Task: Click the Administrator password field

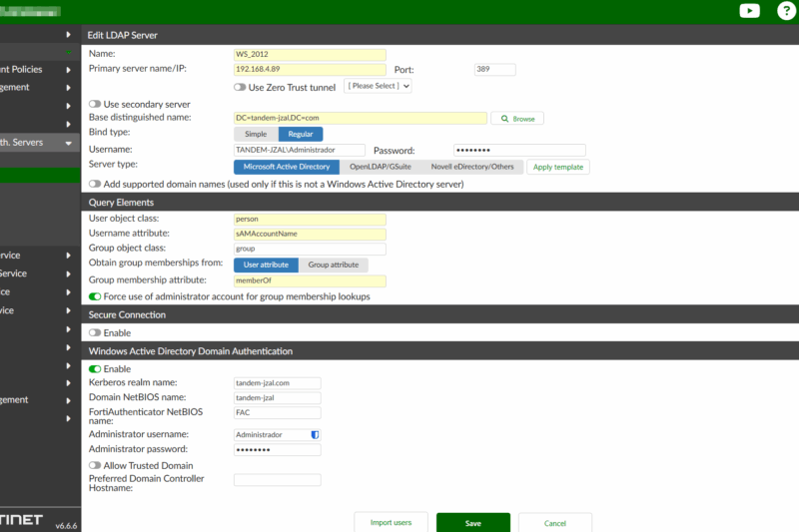Action: coord(278,449)
